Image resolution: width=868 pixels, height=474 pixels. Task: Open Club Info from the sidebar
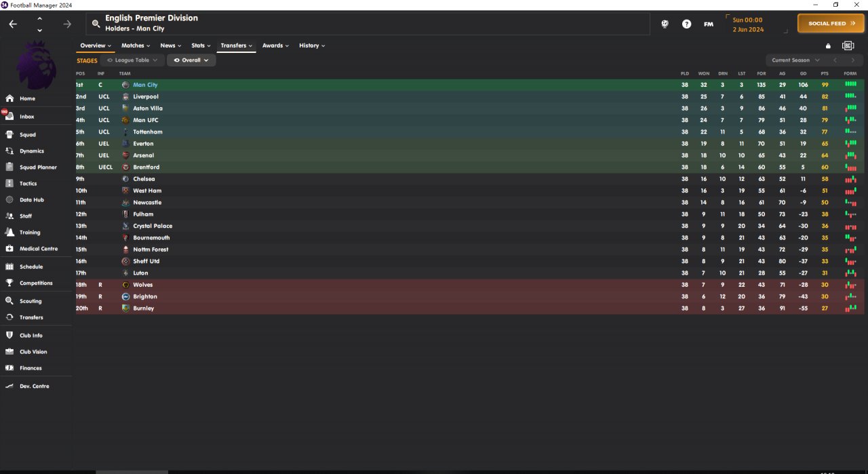pos(31,335)
